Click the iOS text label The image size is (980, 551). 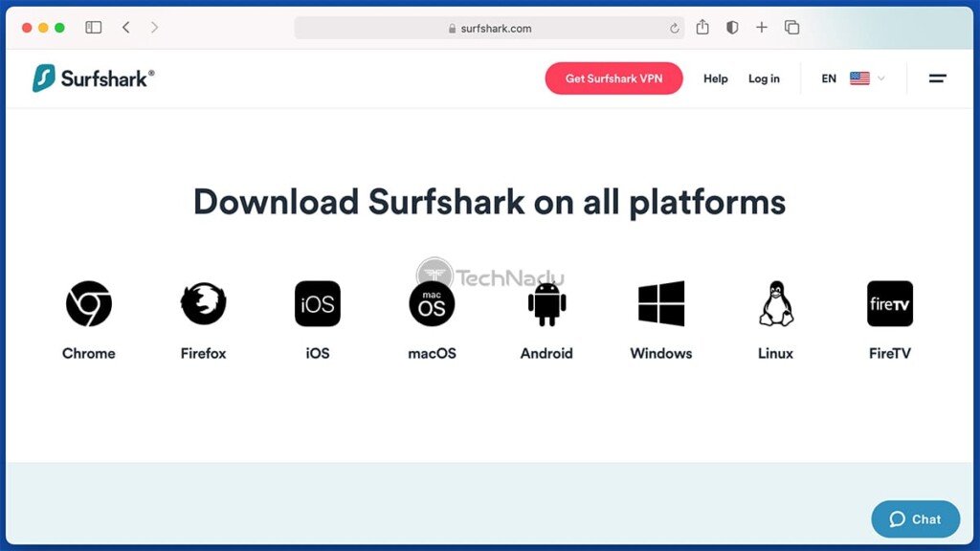tap(318, 354)
